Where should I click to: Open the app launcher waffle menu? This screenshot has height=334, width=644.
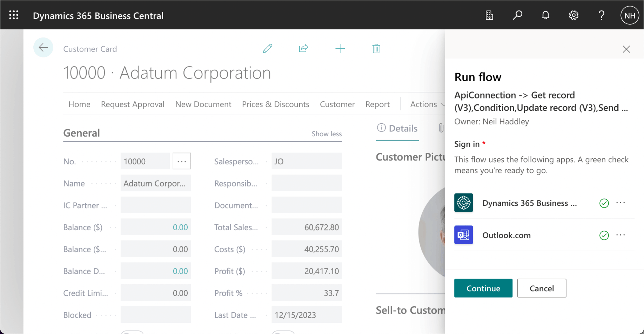(14, 15)
